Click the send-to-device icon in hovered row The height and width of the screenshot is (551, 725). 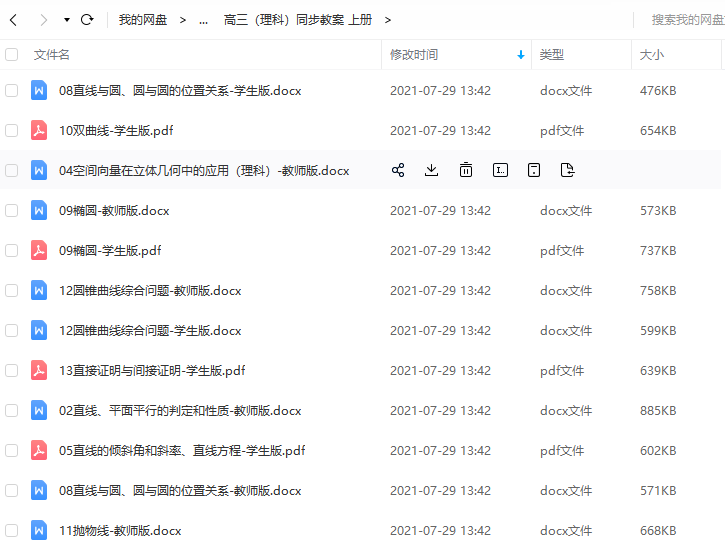[x=534, y=170]
